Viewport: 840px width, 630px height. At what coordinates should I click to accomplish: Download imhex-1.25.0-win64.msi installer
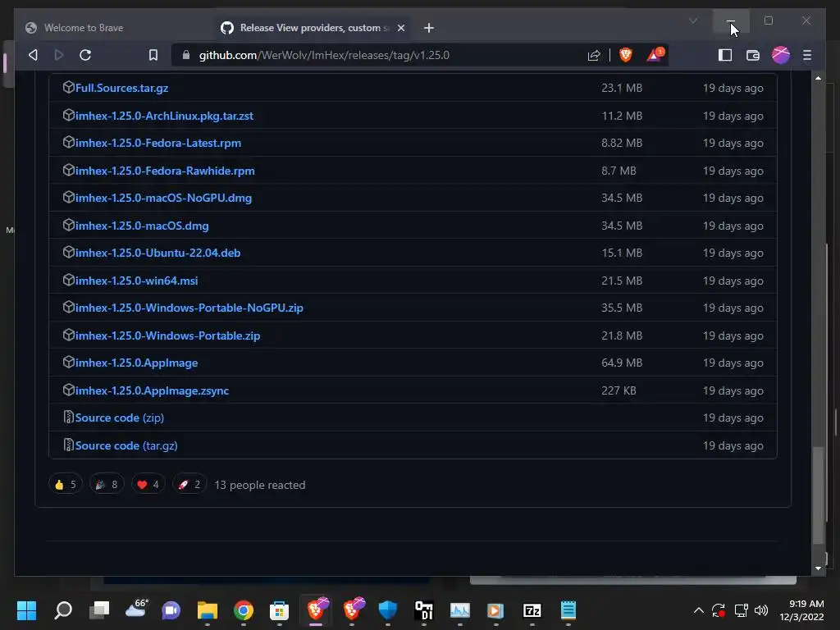point(137,281)
